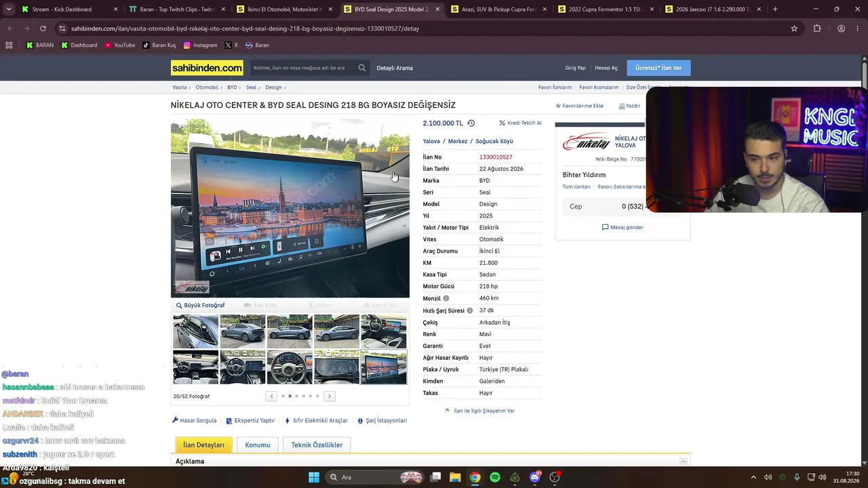Click the Windows taskbar search box
This screenshot has height=488, width=868.
tap(374, 477)
